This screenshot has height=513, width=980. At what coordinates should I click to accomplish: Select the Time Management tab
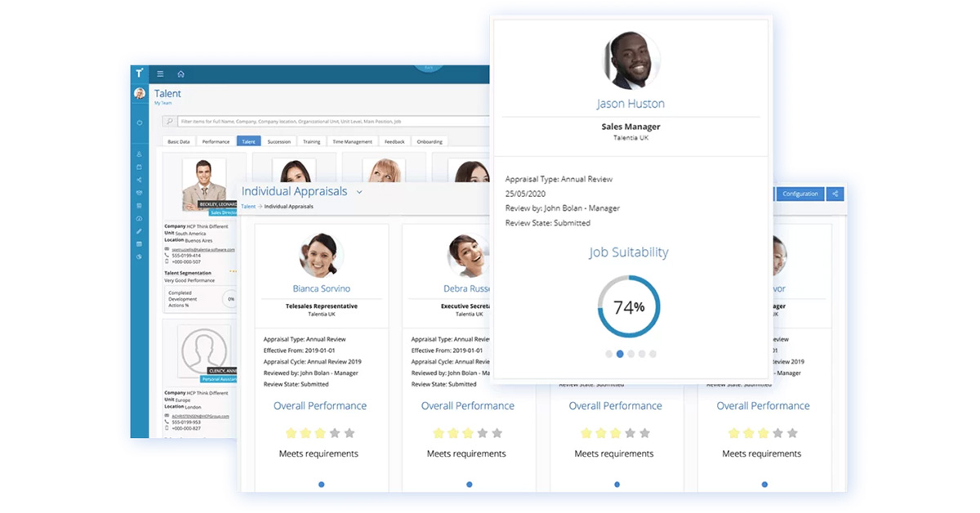(x=352, y=141)
